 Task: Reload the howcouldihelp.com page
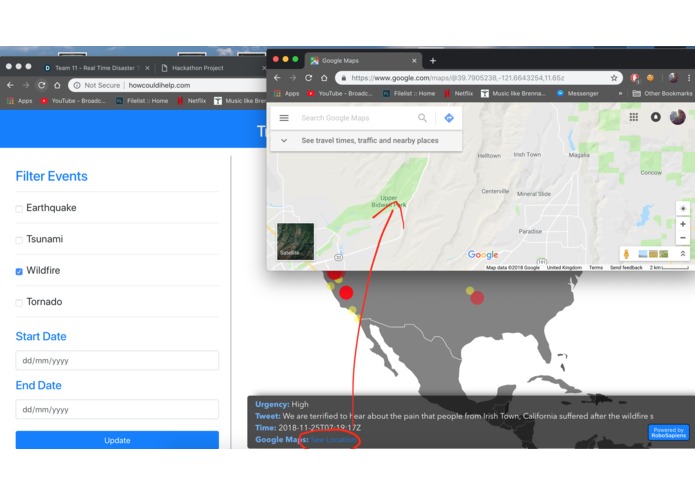tap(41, 85)
